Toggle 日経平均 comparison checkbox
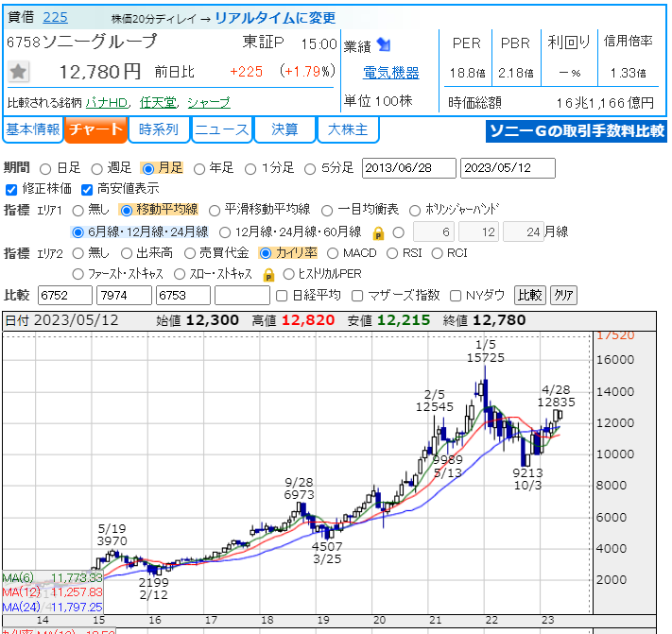The image size is (672, 634). (282, 296)
